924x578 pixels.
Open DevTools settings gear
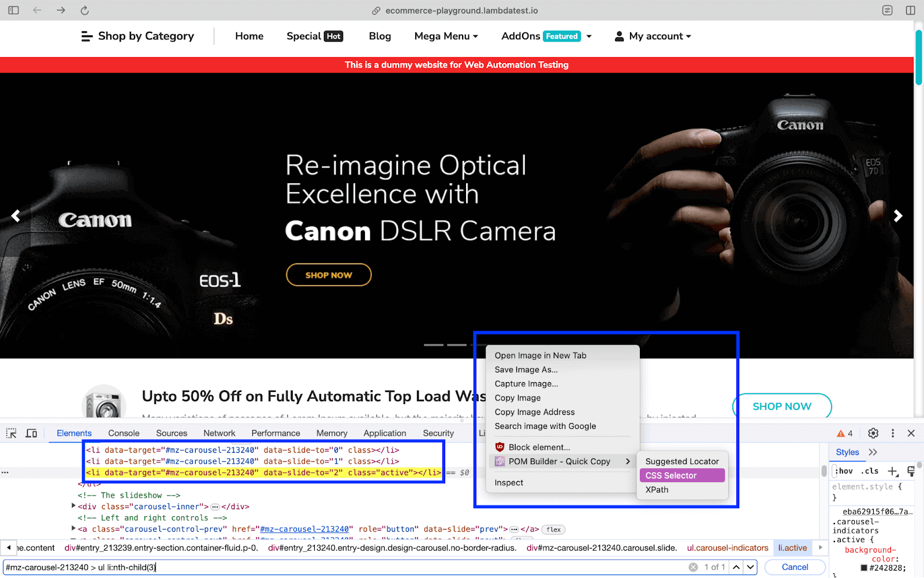[x=873, y=433]
